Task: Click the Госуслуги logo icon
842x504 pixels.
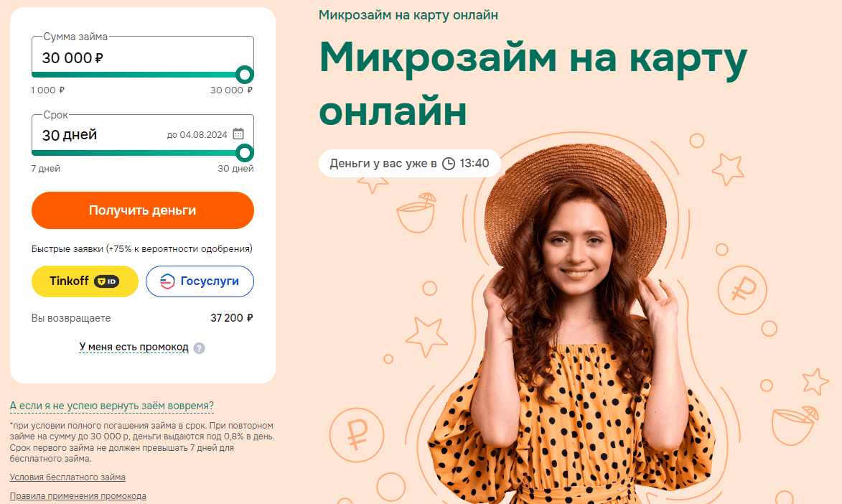Action: pyautogui.click(x=167, y=281)
